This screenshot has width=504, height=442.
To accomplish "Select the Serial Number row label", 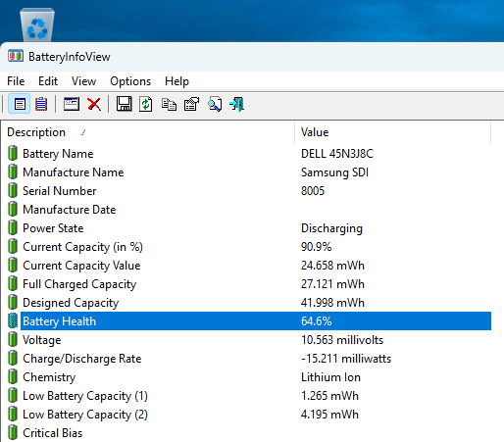I will pos(59,191).
